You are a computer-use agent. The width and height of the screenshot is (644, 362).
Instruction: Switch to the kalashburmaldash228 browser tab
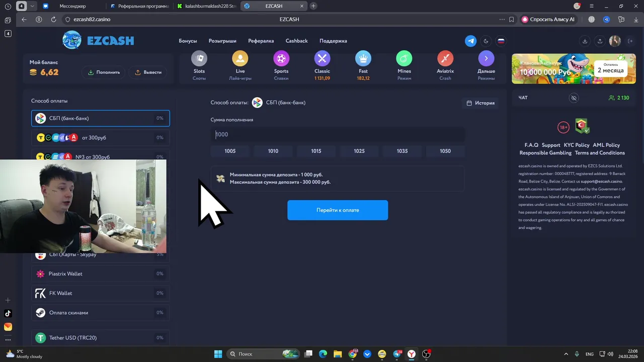206,6
